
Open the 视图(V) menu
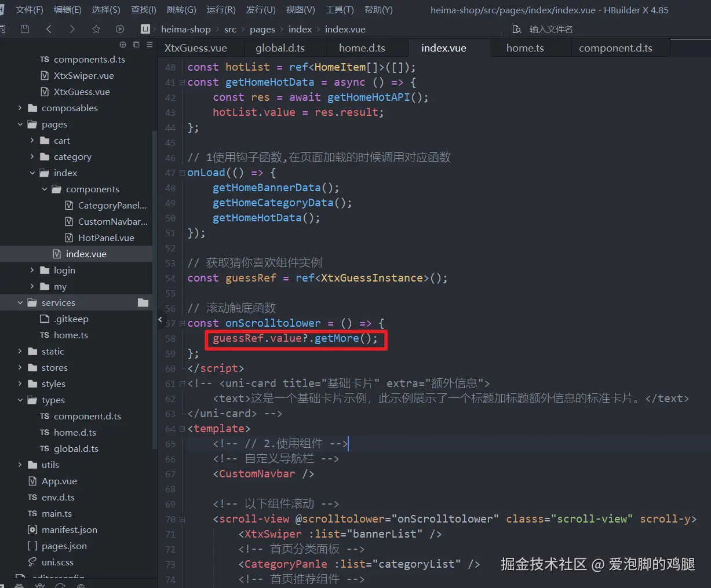300,10
